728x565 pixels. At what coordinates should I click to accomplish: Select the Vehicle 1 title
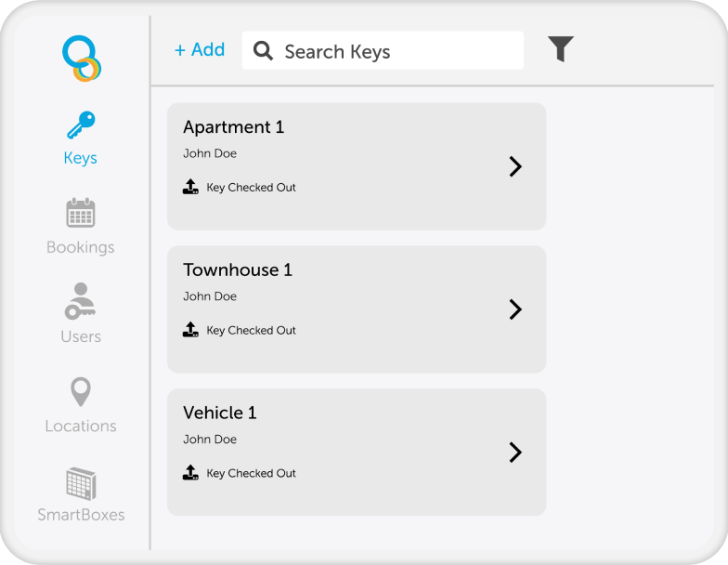[219, 413]
